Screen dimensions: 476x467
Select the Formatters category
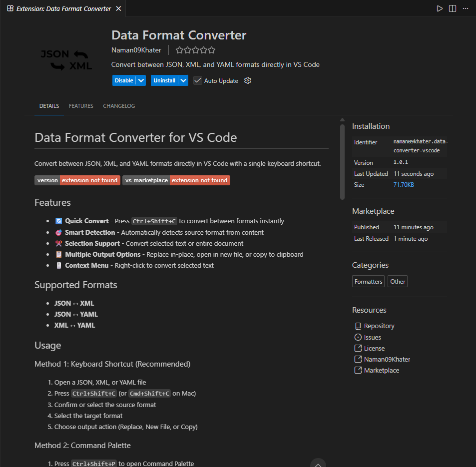(368, 281)
